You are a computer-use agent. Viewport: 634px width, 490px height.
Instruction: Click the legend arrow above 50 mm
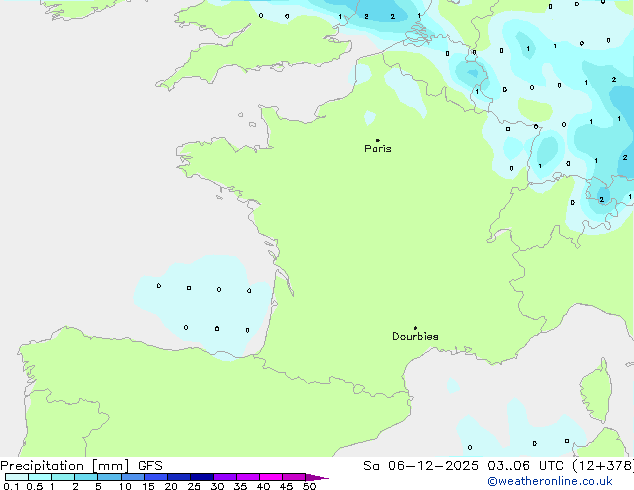pos(317,477)
